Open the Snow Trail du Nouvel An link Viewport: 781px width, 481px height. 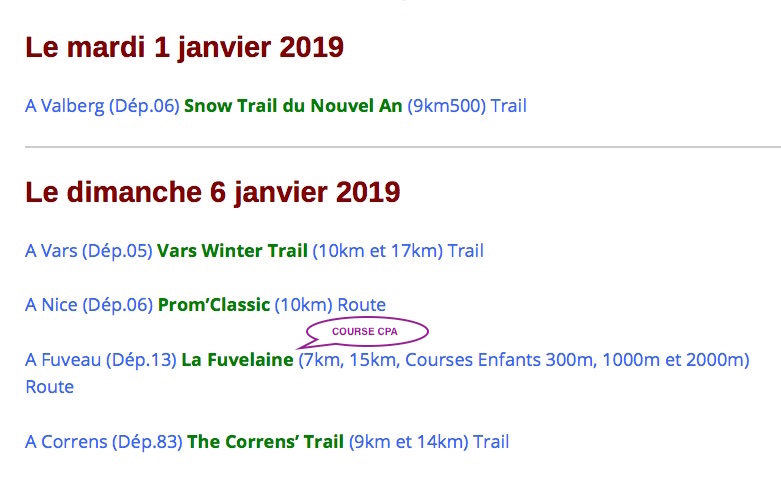[293, 106]
